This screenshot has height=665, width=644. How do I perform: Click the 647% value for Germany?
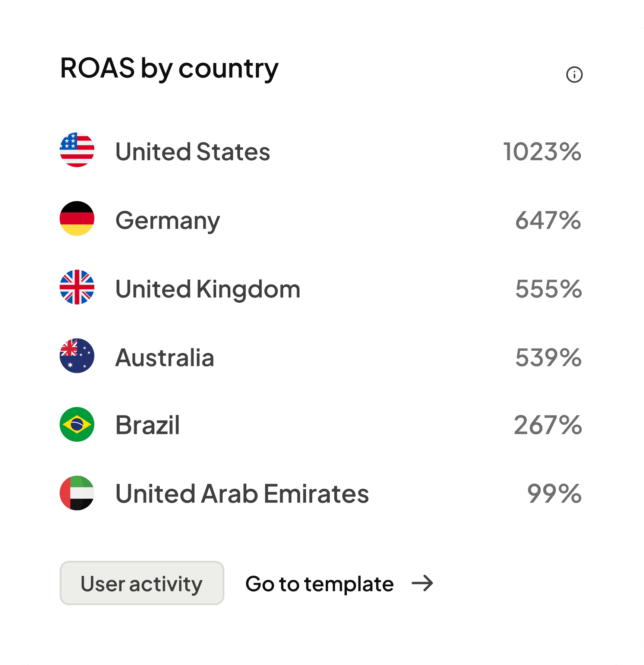548,220
